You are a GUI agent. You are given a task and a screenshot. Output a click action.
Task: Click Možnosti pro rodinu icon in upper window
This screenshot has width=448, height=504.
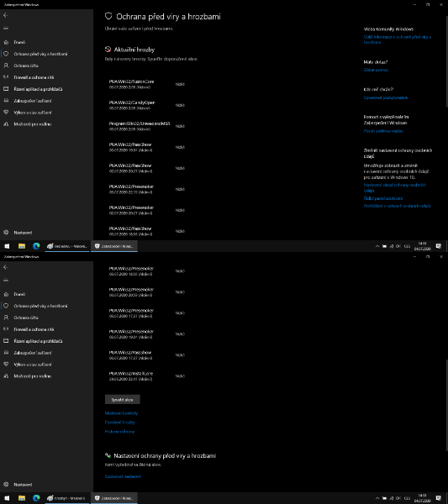(x=6, y=124)
